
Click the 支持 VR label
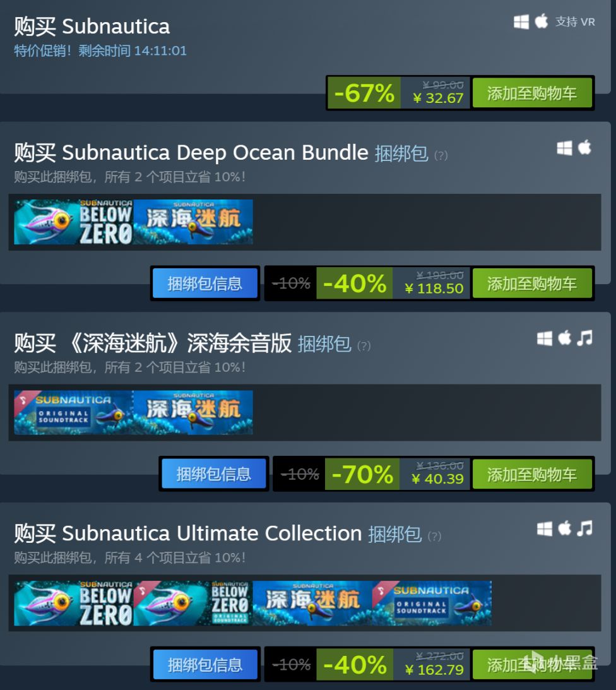(x=574, y=21)
